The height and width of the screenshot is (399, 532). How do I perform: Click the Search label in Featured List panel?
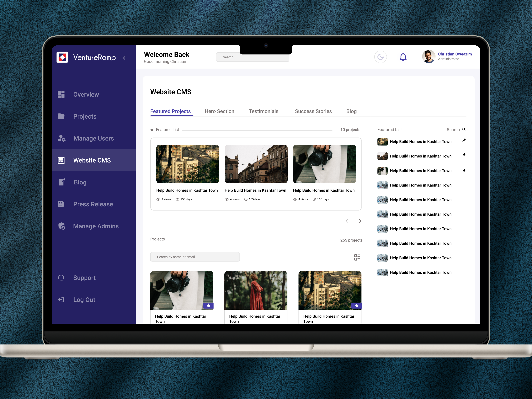[x=453, y=130]
